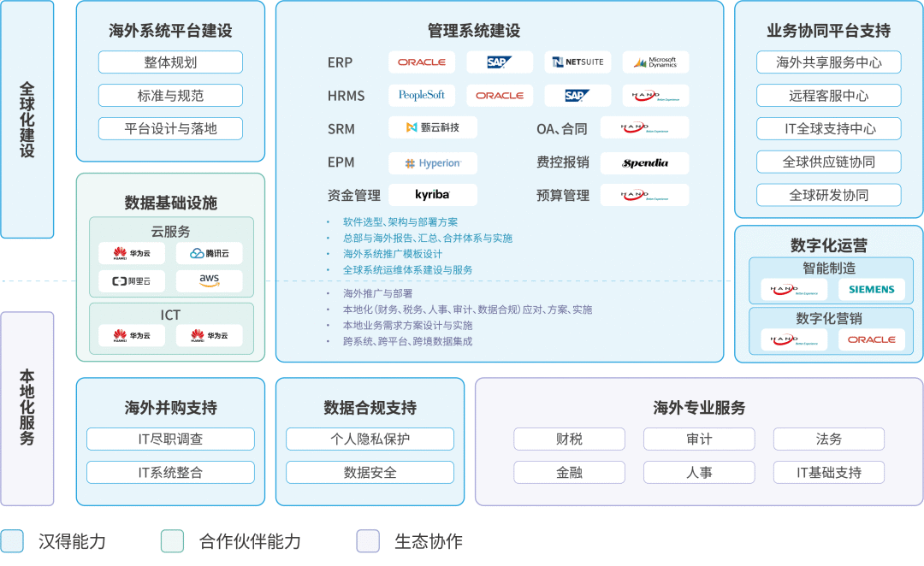The image size is (924, 566).
Task: Select the Microsoft Dynamics logo
Action: 655,62
